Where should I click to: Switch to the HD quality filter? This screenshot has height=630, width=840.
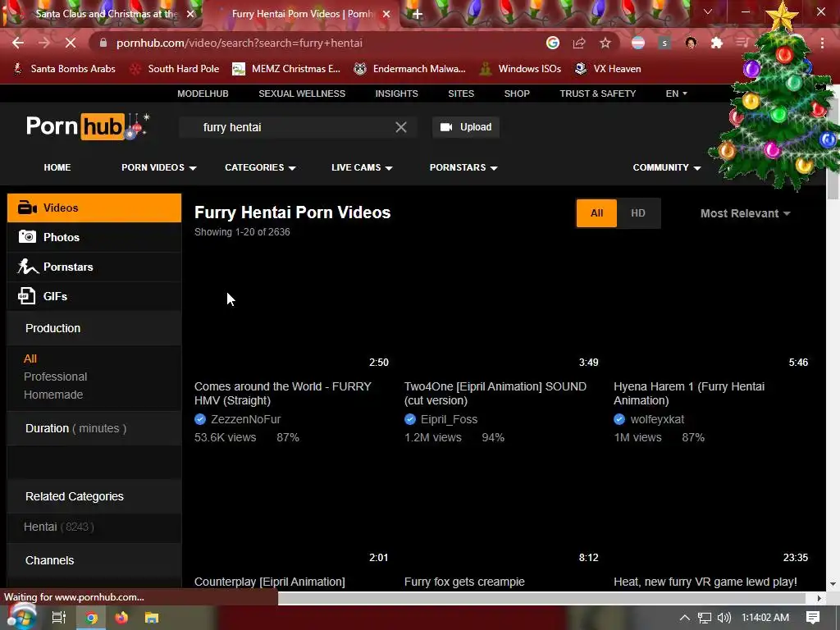point(638,213)
